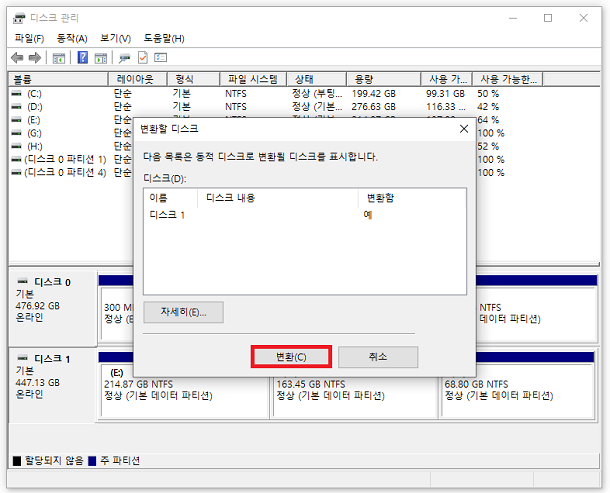The image size is (610, 493).
Task: Open the 보기(V) menu
Action: 116,38
